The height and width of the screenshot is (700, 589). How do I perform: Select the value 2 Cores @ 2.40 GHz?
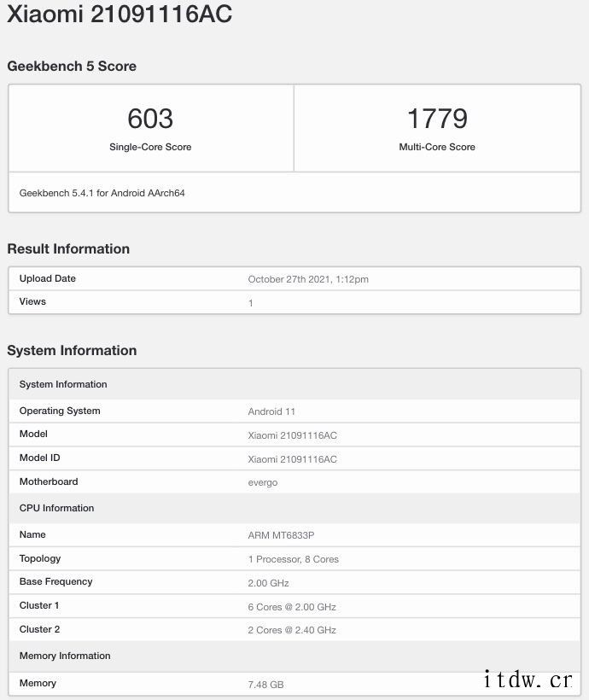[292, 630]
